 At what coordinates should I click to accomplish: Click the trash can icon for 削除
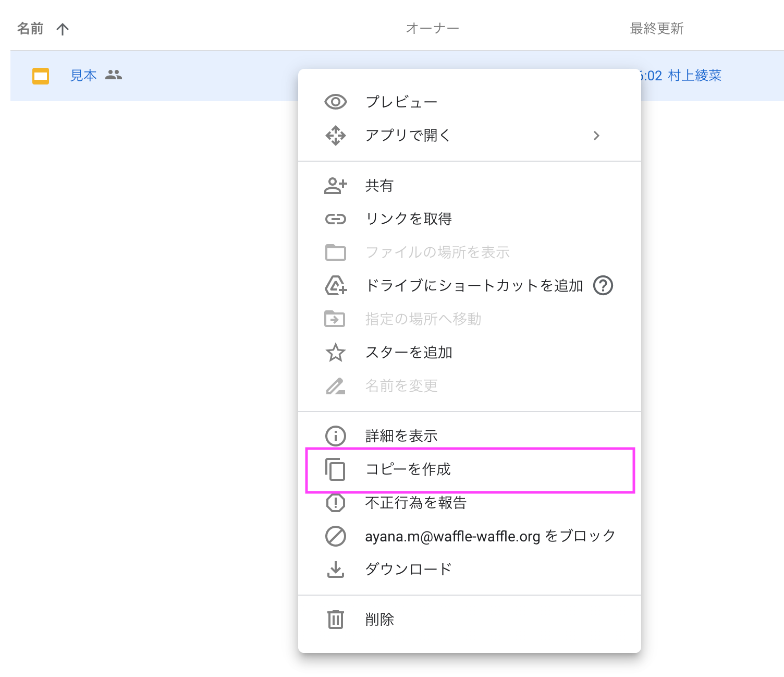[335, 619]
